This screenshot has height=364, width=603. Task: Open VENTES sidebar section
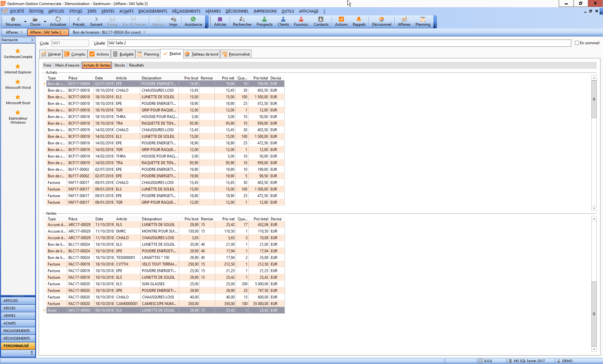[18, 316]
